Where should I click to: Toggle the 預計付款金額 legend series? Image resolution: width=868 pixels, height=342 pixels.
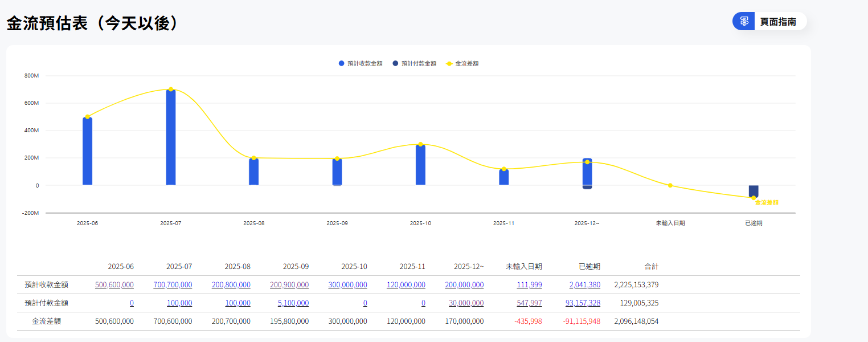[x=415, y=63]
